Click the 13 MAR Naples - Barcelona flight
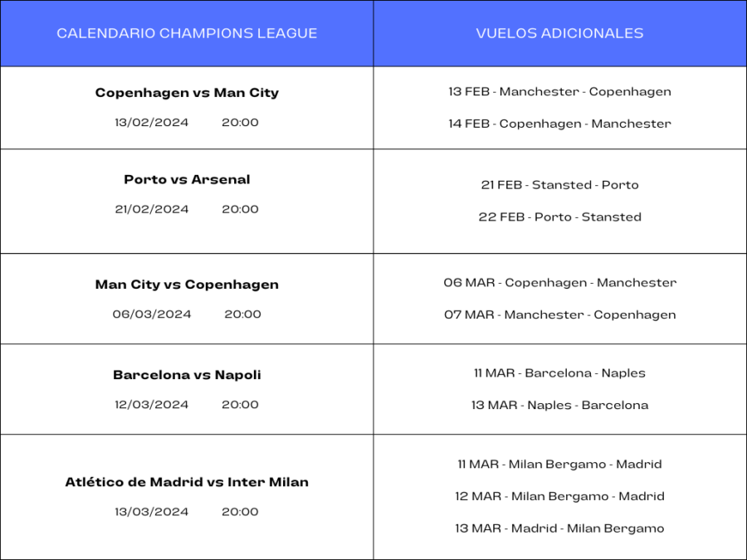 click(x=559, y=406)
